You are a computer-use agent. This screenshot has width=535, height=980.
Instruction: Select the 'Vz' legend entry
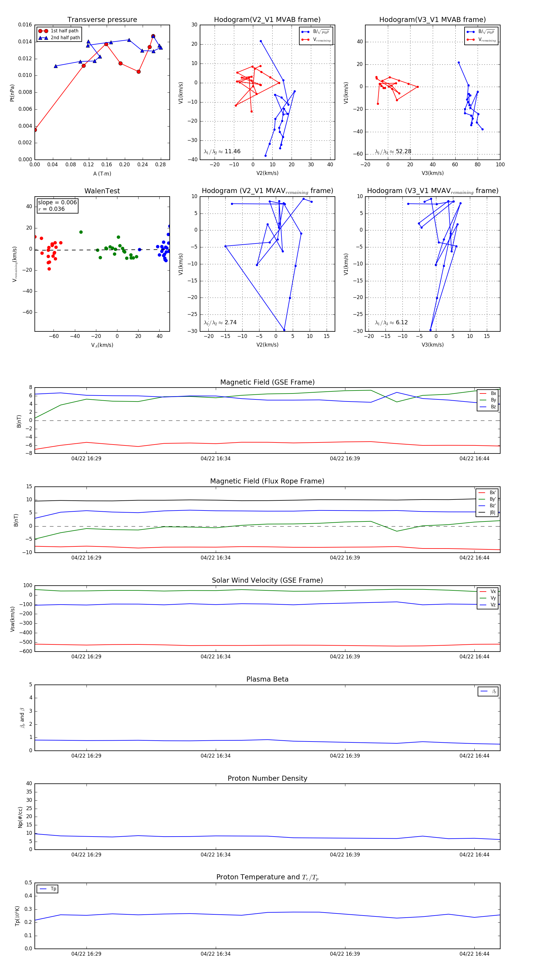coord(488,605)
